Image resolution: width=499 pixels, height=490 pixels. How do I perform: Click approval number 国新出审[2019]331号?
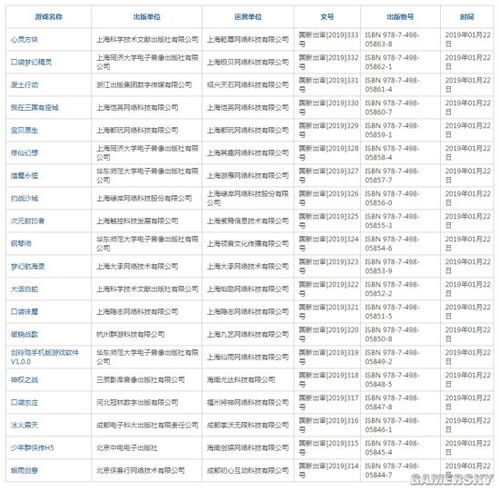[x=329, y=85]
